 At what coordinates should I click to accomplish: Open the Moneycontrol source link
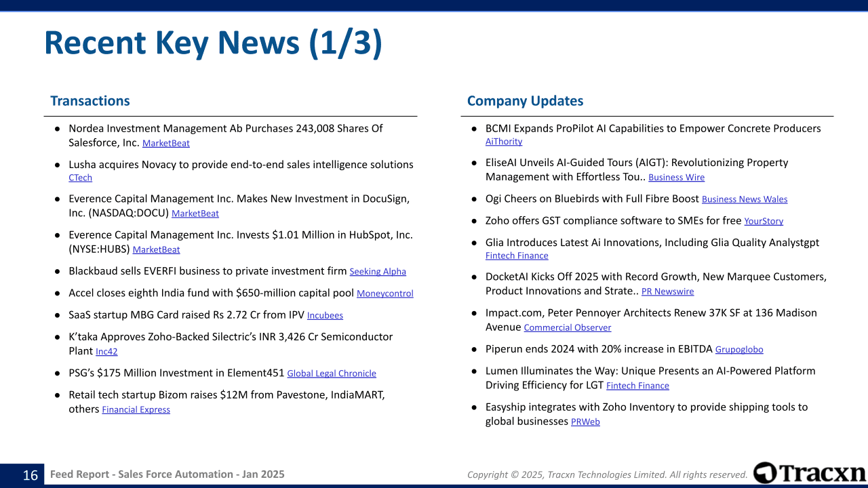click(x=384, y=293)
